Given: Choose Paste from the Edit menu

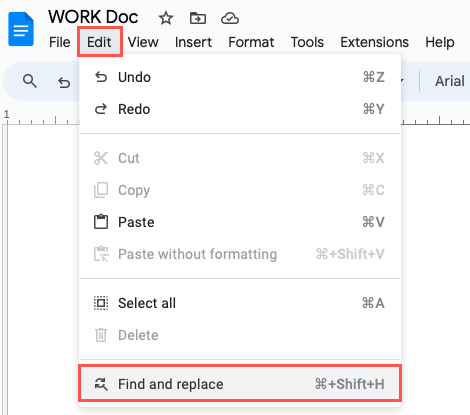Looking at the screenshot, I should click(x=240, y=222).
